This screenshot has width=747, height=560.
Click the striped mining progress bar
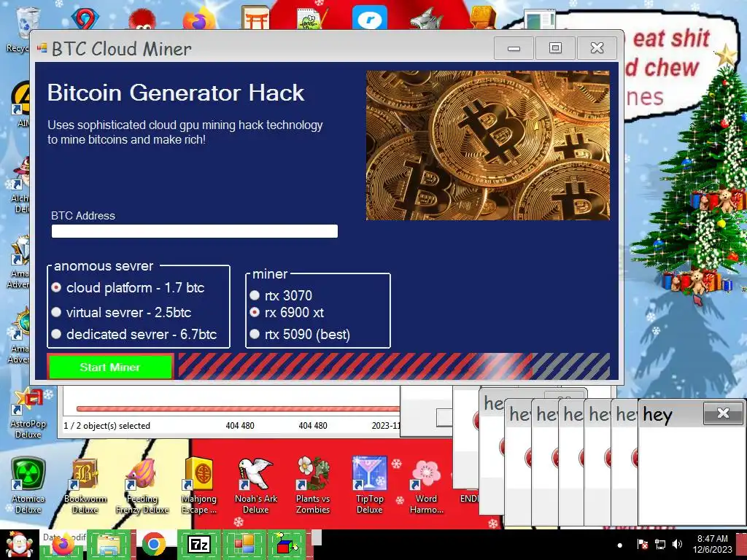[x=394, y=366]
